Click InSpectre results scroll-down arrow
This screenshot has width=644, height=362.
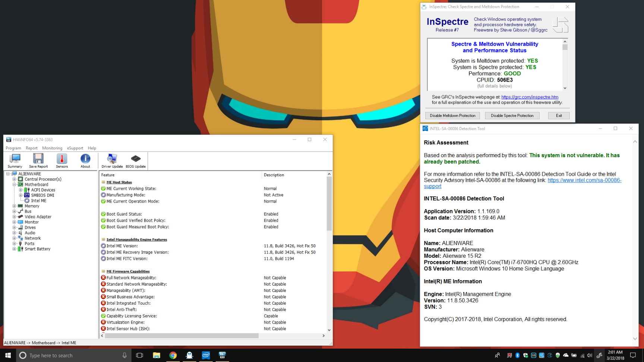pos(565,88)
